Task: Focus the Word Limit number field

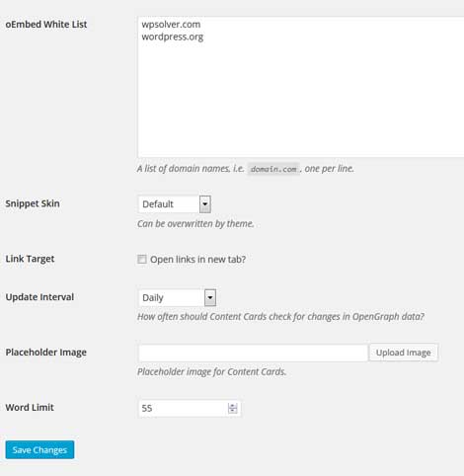Action: 190,408
